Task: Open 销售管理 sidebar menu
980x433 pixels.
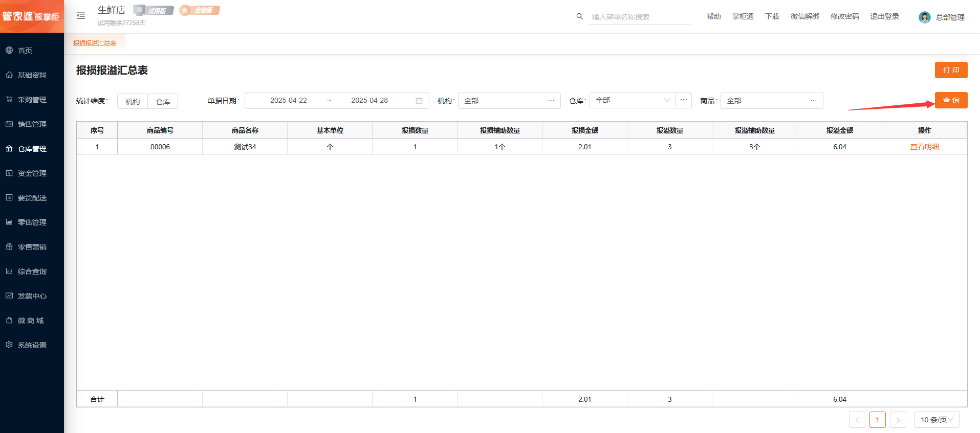Action: 32,124
